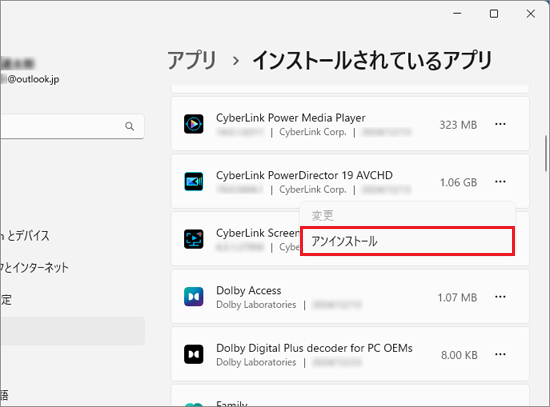Click the インストールされているアプリ page title

tap(373, 60)
